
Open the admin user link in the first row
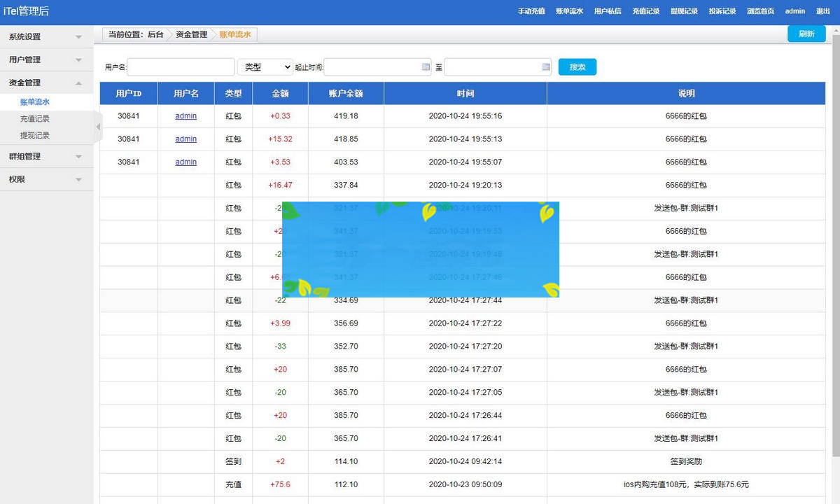(x=185, y=115)
